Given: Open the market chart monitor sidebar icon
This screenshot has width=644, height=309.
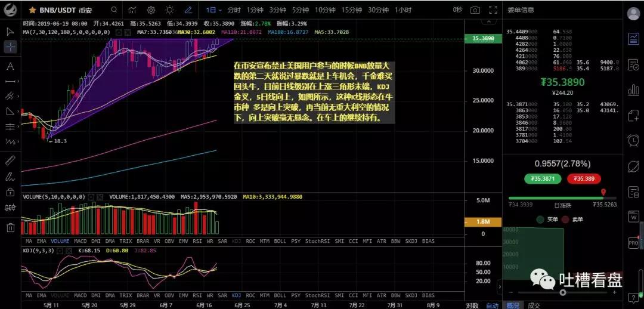Looking at the screenshot, I should coord(633,39).
